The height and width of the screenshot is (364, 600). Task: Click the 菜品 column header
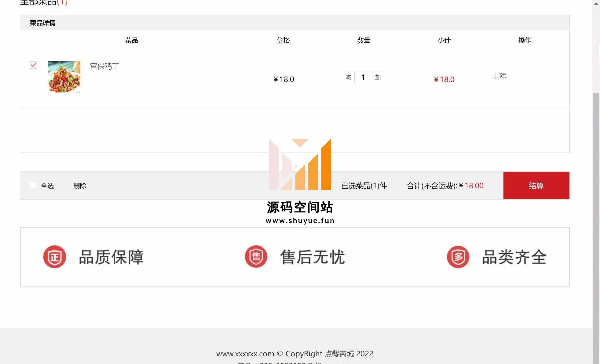pyautogui.click(x=131, y=40)
